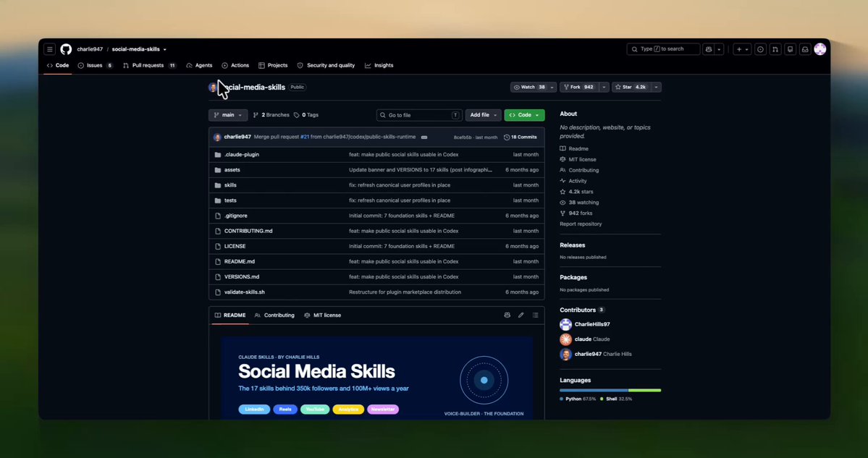Open the tests folder
The width and height of the screenshot is (868, 458).
(230, 200)
